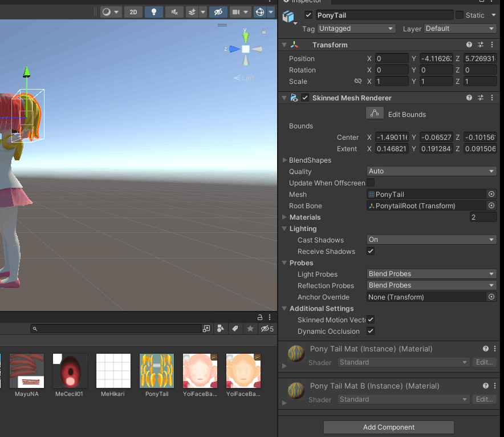Image resolution: width=504 pixels, height=437 pixels.
Task: Collapse Skinned Mesh Renderer component
Action: (x=284, y=98)
